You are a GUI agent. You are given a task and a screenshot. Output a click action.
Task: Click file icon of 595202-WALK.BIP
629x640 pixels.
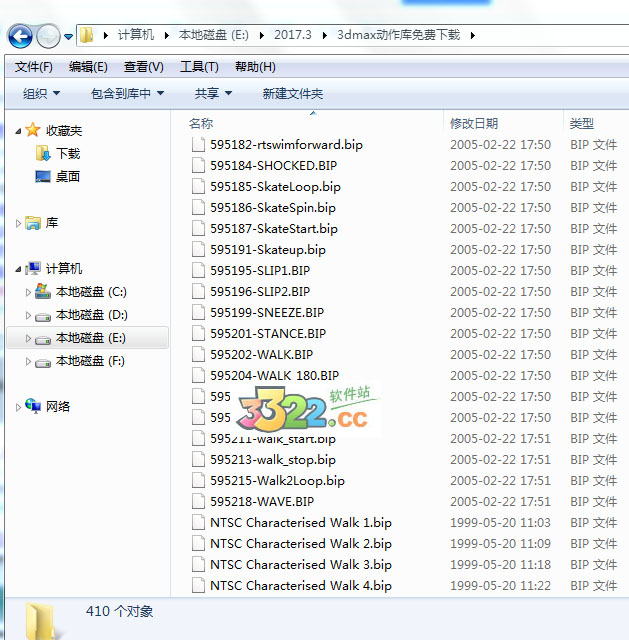(198, 354)
